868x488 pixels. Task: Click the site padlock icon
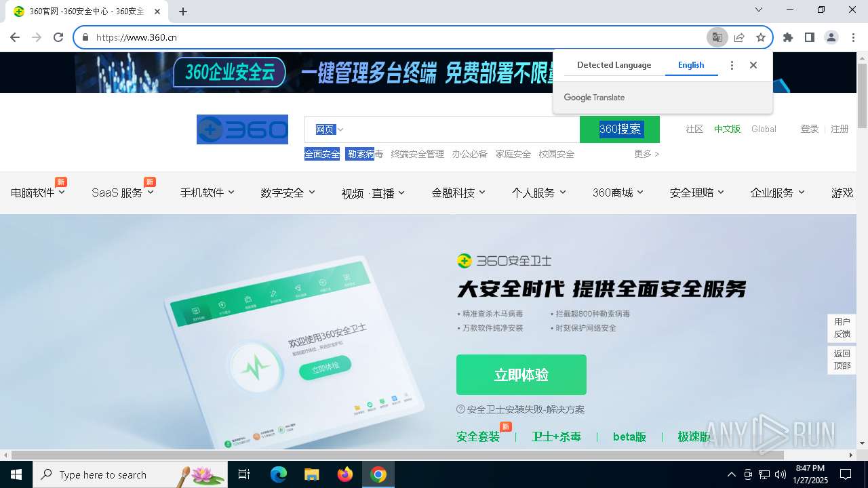[85, 37]
